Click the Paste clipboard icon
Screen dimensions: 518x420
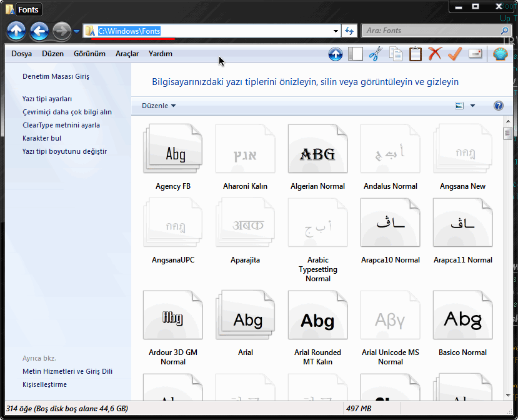point(416,54)
